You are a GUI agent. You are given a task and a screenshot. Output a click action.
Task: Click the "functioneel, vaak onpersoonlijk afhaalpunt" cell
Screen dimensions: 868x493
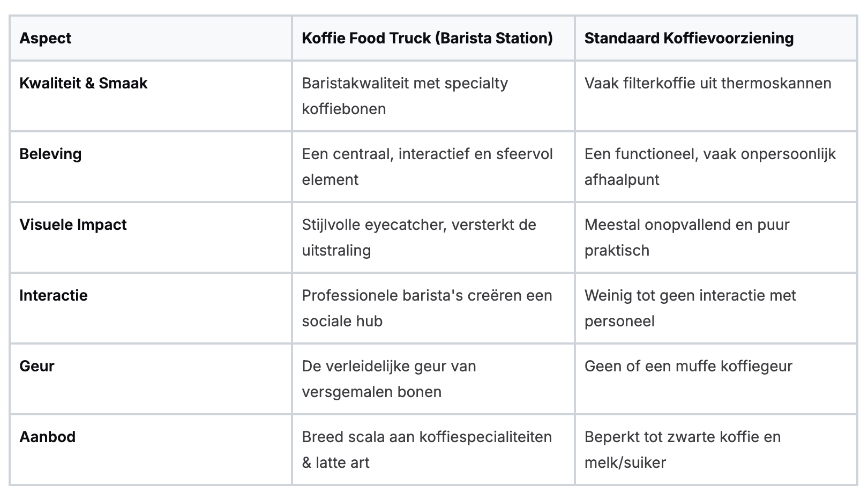tap(710, 166)
